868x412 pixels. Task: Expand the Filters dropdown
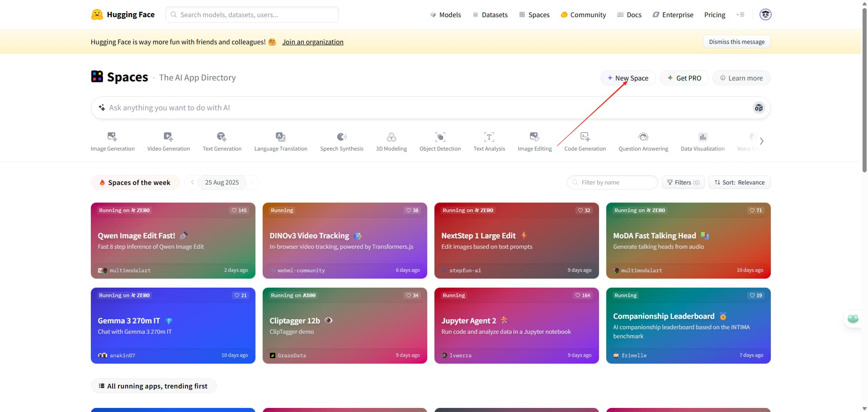(683, 182)
